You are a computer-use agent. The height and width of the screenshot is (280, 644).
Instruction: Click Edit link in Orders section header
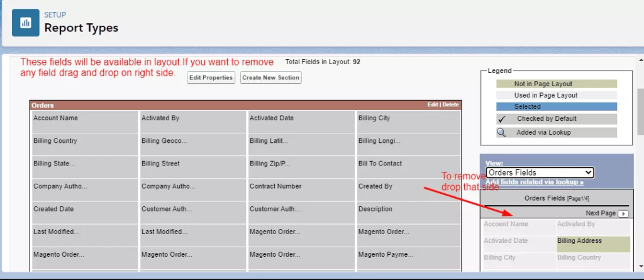tap(433, 105)
